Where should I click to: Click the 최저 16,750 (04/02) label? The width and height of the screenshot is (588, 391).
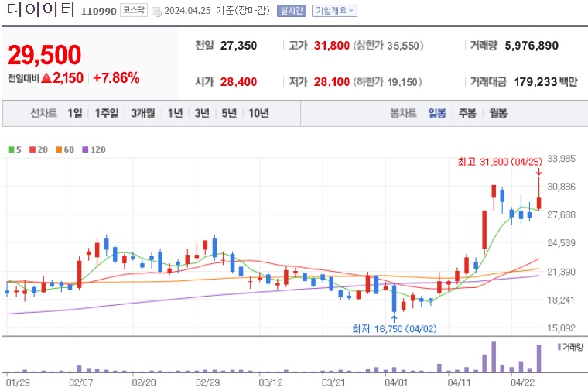click(x=394, y=329)
